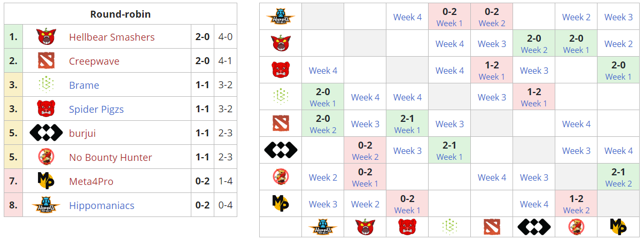
Task: Open the Hellbear Smashers team name link
Action: pyautogui.click(x=112, y=37)
